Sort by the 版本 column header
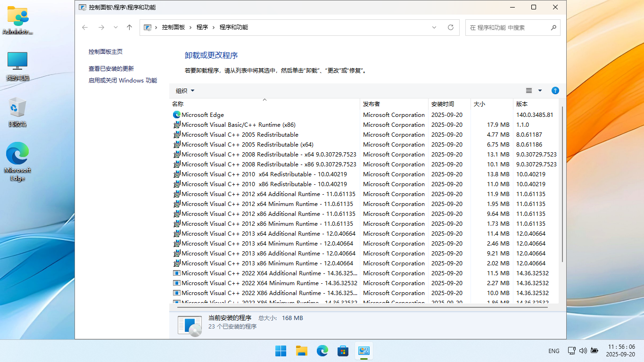This screenshot has height=362, width=644. coord(536,104)
